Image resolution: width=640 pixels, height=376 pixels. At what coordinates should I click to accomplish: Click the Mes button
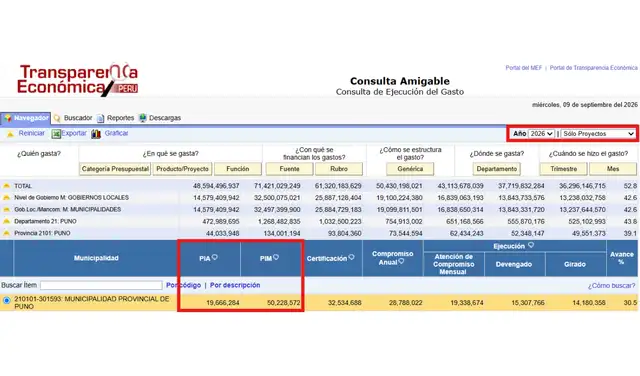[613, 169]
